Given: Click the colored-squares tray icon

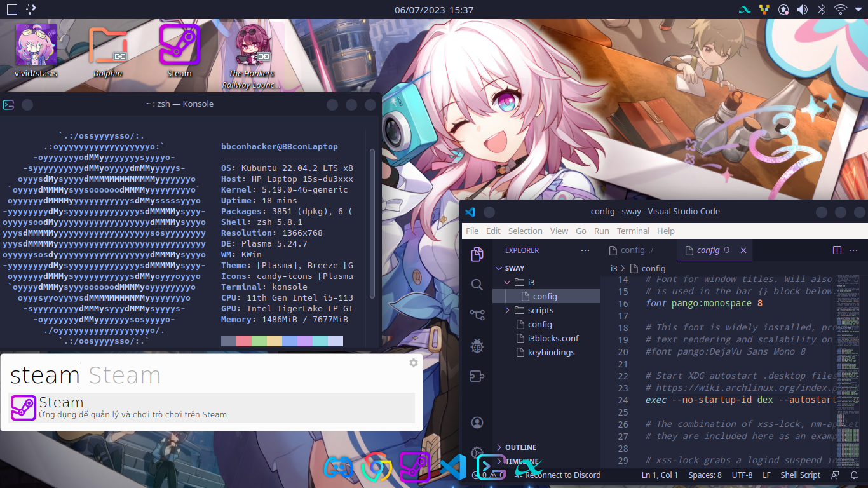Looking at the screenshot, I should [764, 10].
